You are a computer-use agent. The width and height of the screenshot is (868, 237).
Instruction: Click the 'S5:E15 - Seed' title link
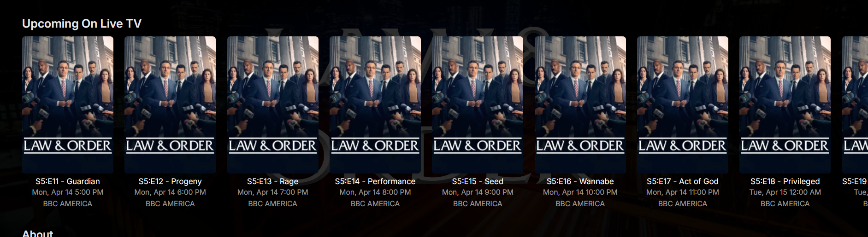[478, 181]
